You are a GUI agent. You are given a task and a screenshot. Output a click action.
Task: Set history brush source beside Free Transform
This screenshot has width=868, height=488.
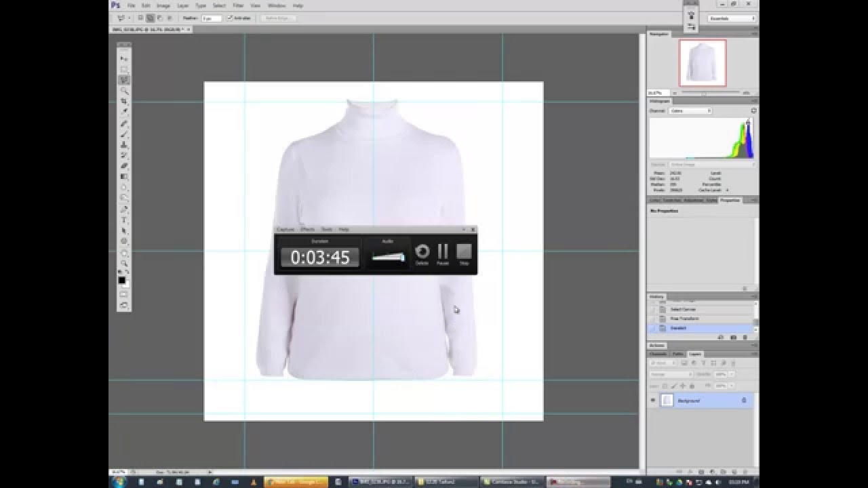pos(653,319)
